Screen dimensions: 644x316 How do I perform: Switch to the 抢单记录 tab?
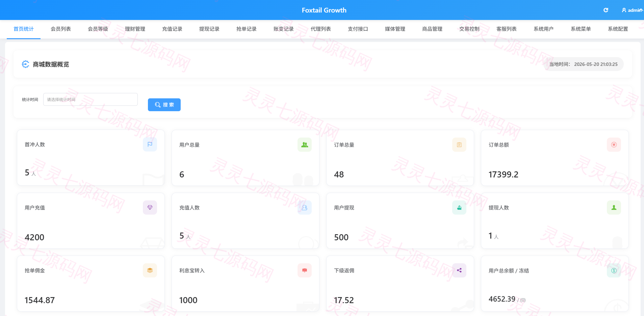coord(247,29)
